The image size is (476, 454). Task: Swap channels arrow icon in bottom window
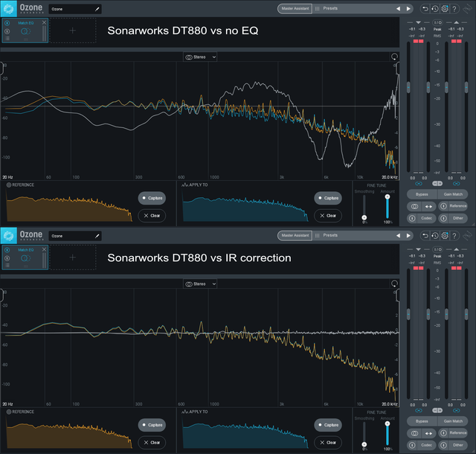pyautogui.click(x=428, y=433)
